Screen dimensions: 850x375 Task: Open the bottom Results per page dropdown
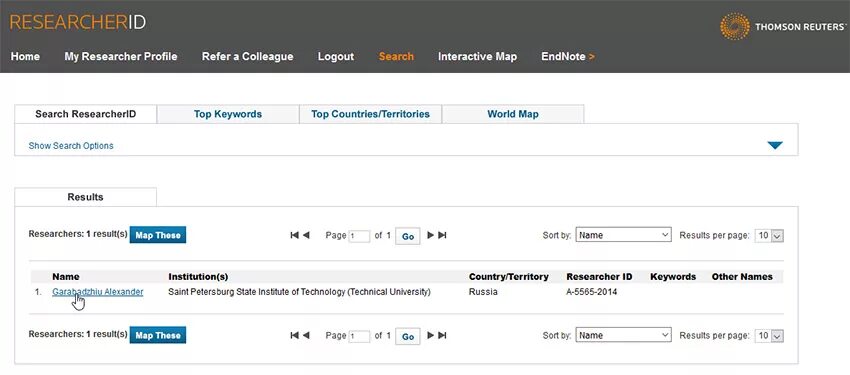coord(769,336)
